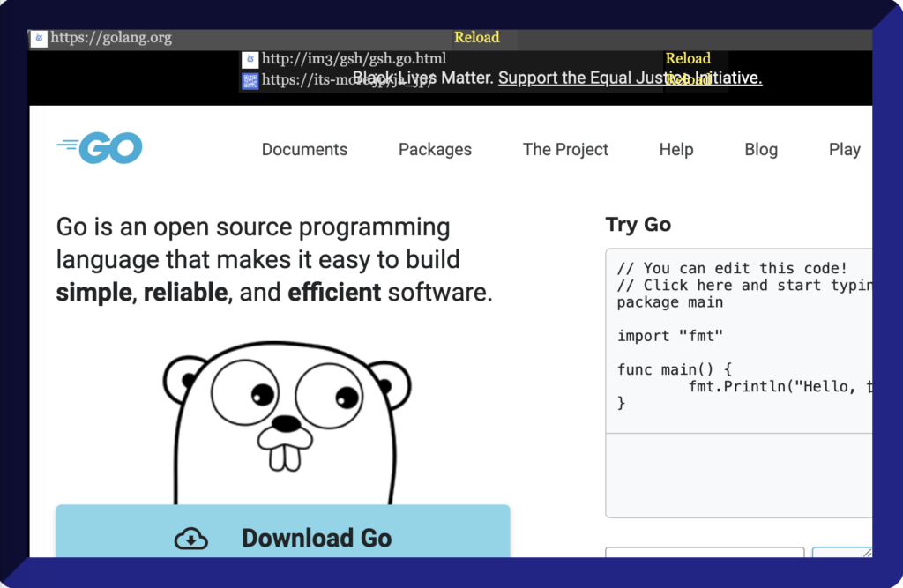Image resolution: width=903 pixels, height=588 pixels.
Task: Open The Project navigation item
Action: pos(565,150)
